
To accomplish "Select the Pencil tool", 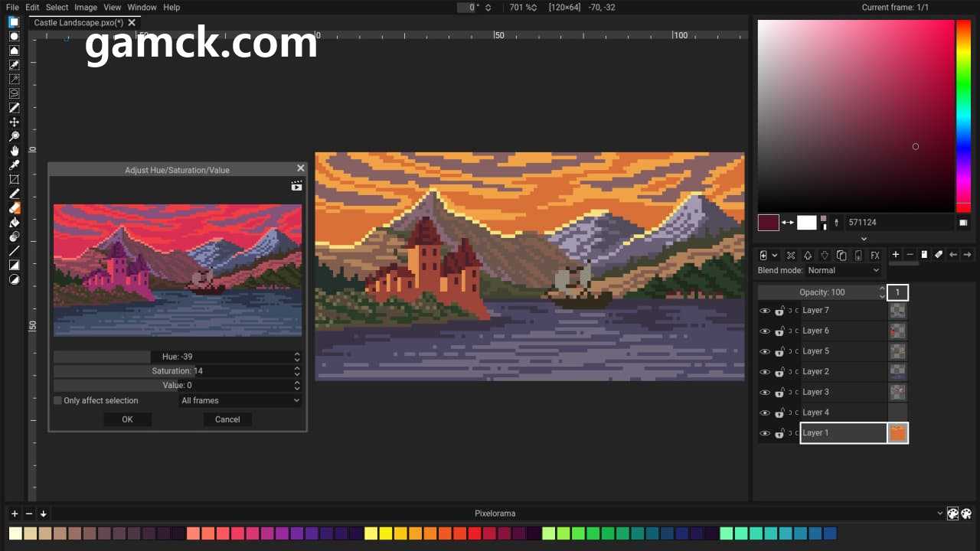I will pyautogui.click(x=14, y=194).
